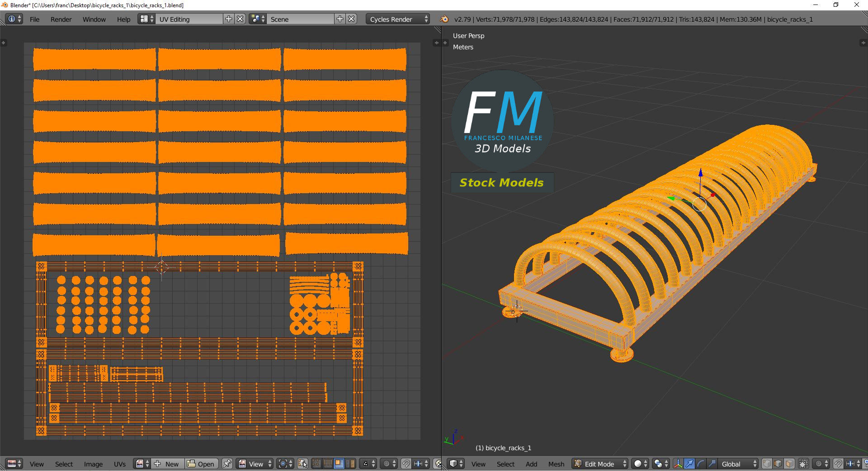Toggle UV sync selection with mesh
Screen dimensions: 868x471
(303, 464)
